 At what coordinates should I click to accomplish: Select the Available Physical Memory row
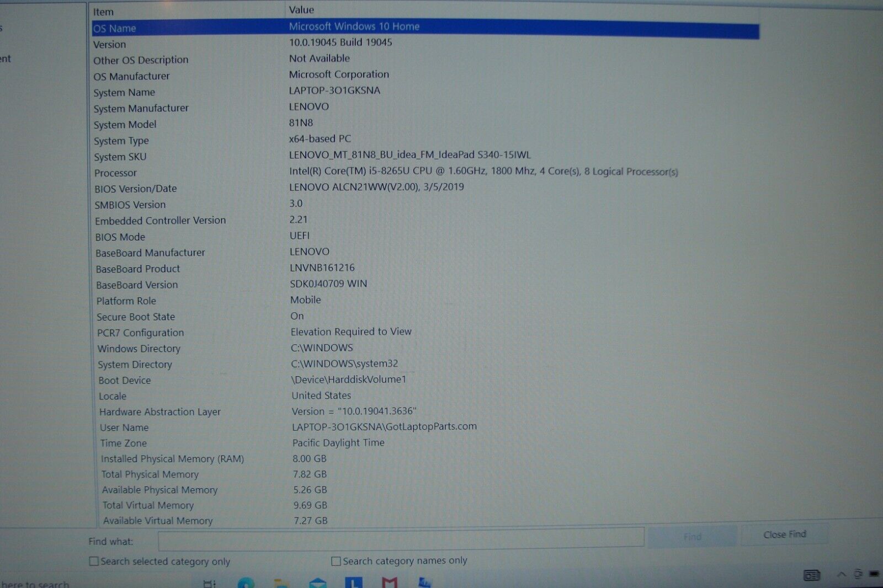(x=425, y=490)
